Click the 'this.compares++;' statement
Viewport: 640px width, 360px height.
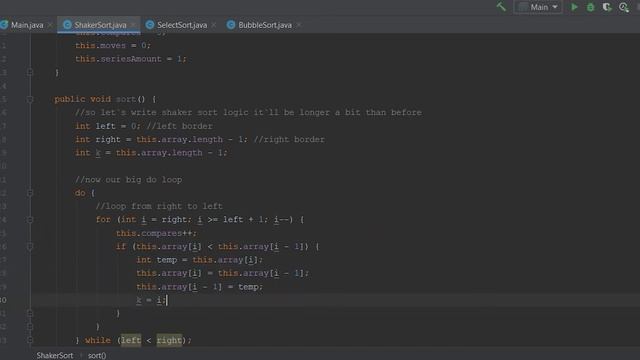[x=156, y=233]
